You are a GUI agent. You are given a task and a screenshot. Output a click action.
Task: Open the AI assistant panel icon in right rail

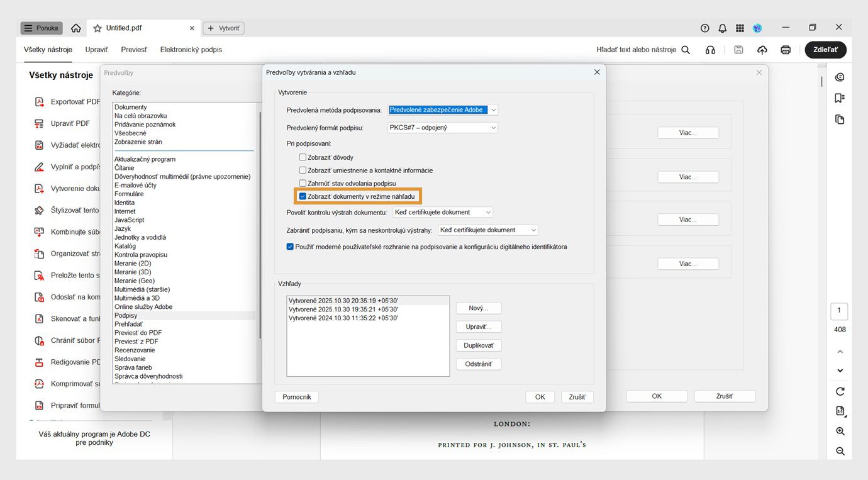(840, 77)
